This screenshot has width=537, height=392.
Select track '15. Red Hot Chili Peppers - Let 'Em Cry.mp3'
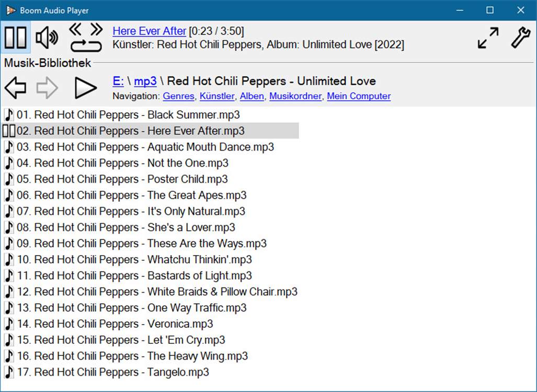point(121,340)
